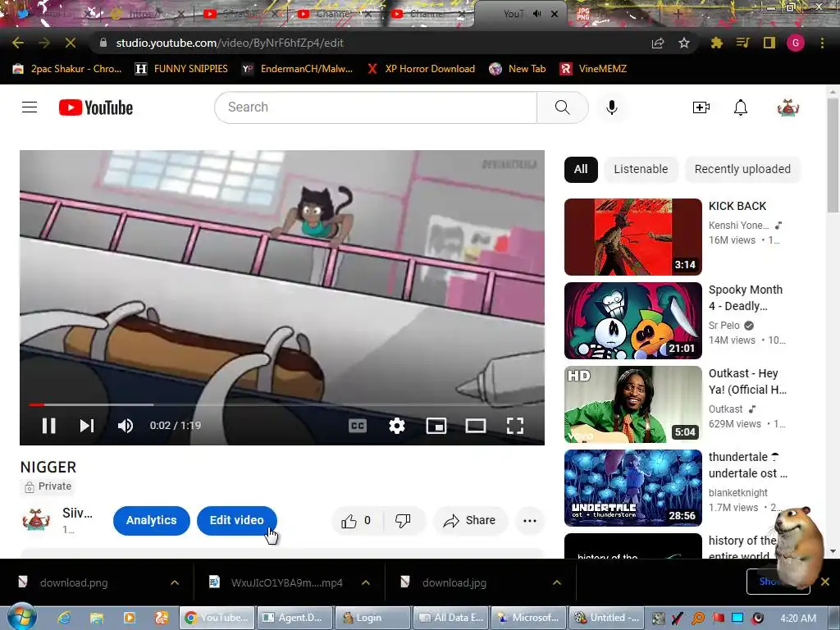The height and width of the screenshot is (630, 840).
Task: Expand options for download.png
Action: [175, 583]
